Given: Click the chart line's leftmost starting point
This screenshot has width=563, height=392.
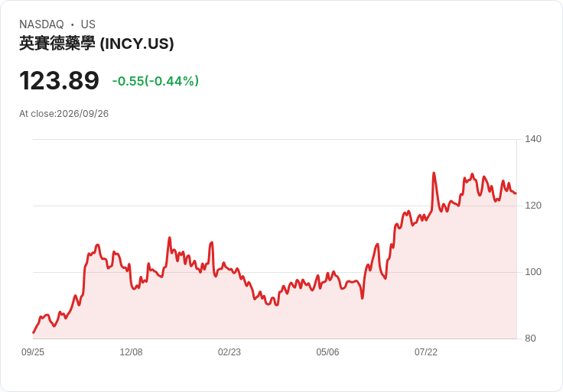Looking at the screenshot, I should (33, 333).
